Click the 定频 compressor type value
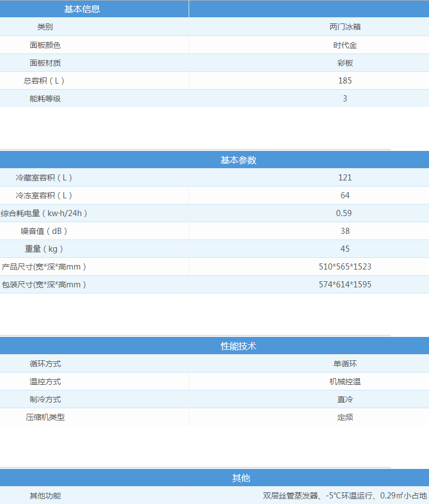The width and height of the screenshot is (429, 504). [345, 417]
